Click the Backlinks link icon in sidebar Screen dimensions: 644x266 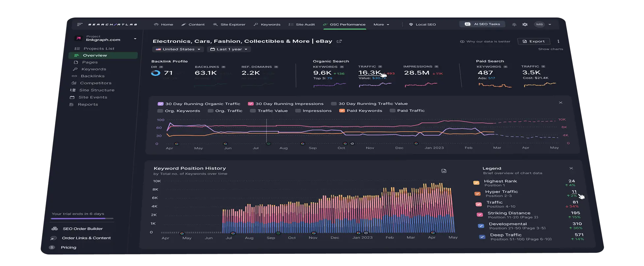[75, 76]
